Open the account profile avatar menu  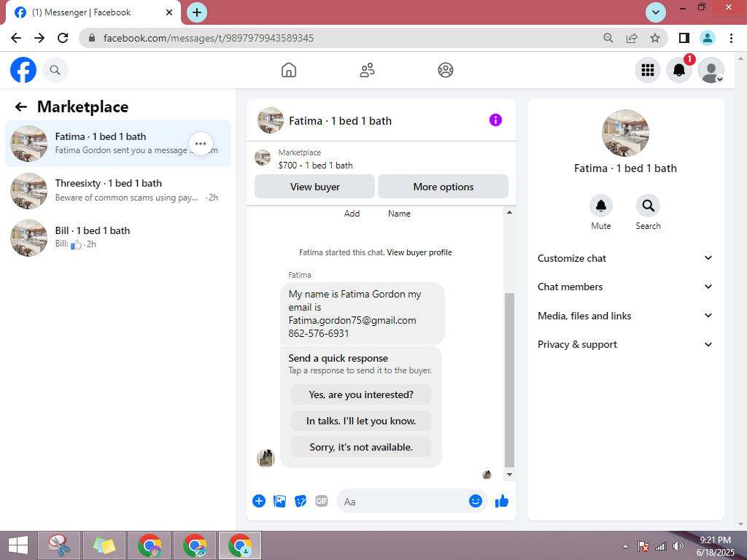click(x=711, y=70)
